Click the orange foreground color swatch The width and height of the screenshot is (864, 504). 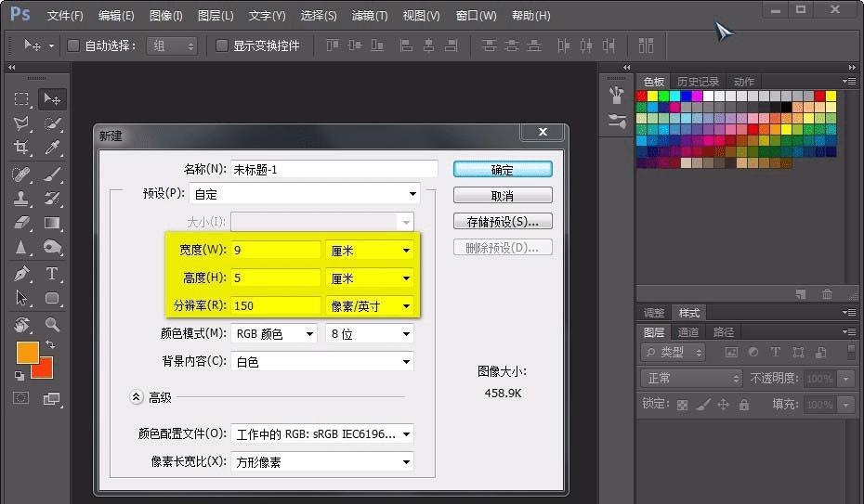pos(27,353)
